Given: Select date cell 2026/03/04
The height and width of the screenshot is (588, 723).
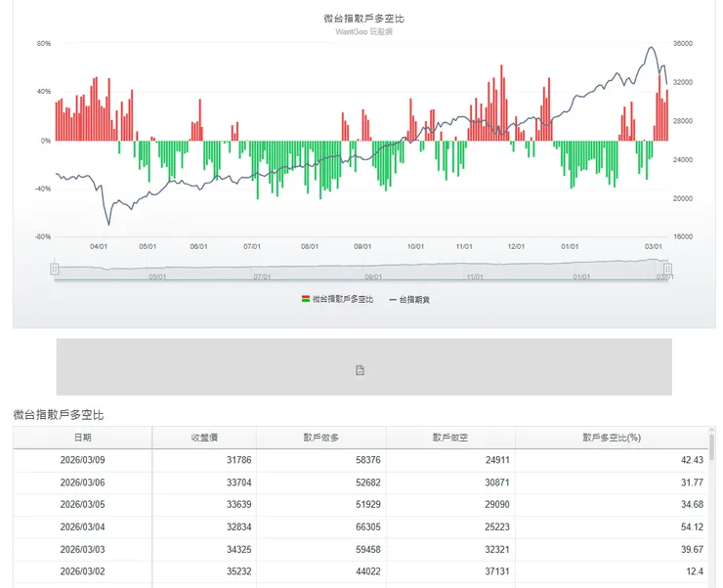Looking at the screenshot, I should click(82, 526).
